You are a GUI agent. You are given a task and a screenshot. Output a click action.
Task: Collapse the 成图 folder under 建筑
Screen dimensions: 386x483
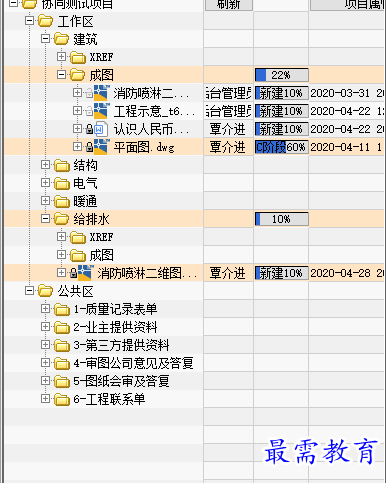click(x=61, y=75)
